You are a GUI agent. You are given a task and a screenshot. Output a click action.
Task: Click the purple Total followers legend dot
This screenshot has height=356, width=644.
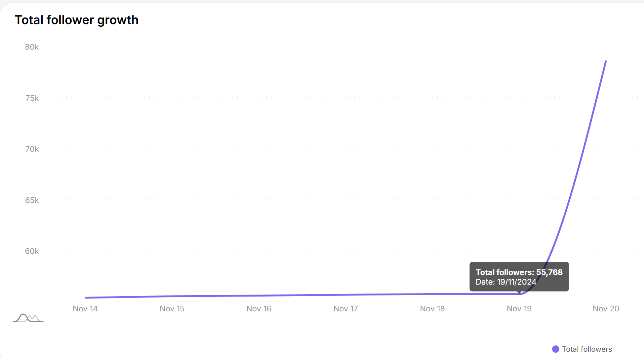(556, 349)
